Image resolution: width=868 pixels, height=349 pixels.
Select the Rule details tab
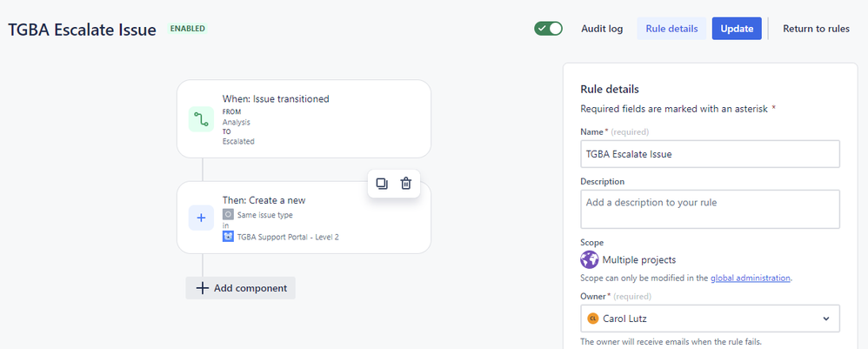pos(671,29)
